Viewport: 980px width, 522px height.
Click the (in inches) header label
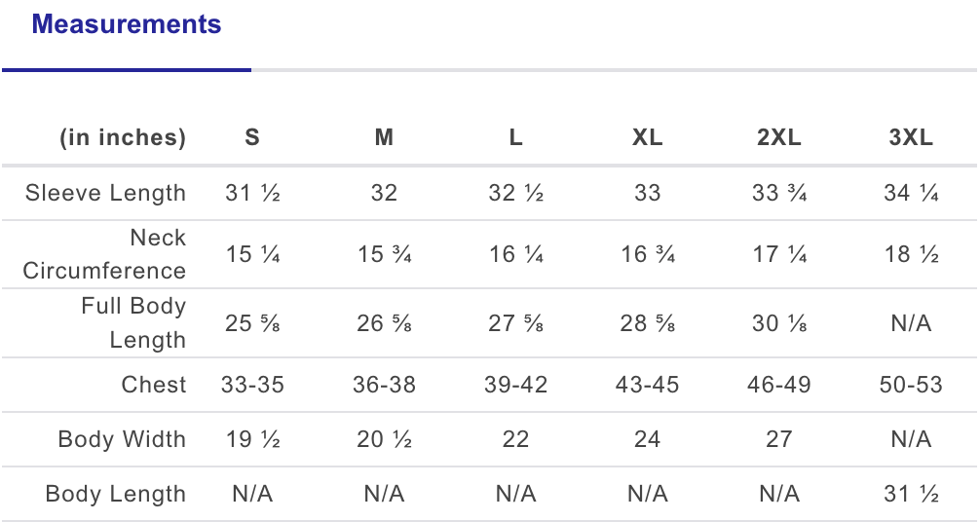(x=123, y=137)
